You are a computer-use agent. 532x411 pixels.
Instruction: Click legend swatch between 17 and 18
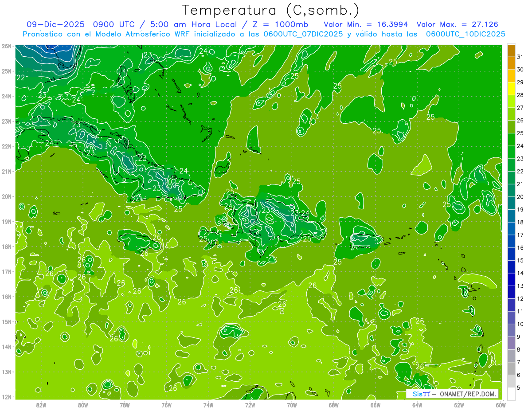tap(511, 228)
